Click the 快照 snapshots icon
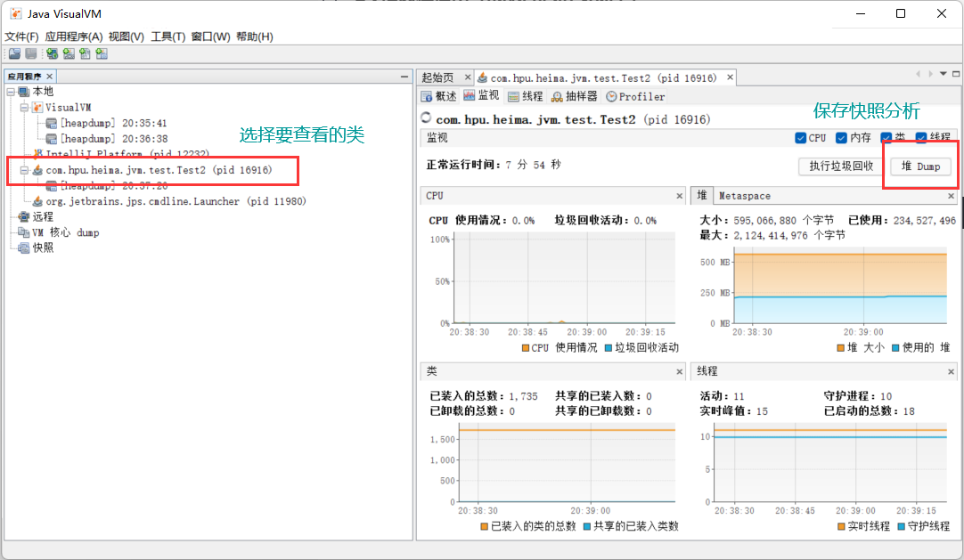This screenshot has height=560, width=964. pos(24,248)
